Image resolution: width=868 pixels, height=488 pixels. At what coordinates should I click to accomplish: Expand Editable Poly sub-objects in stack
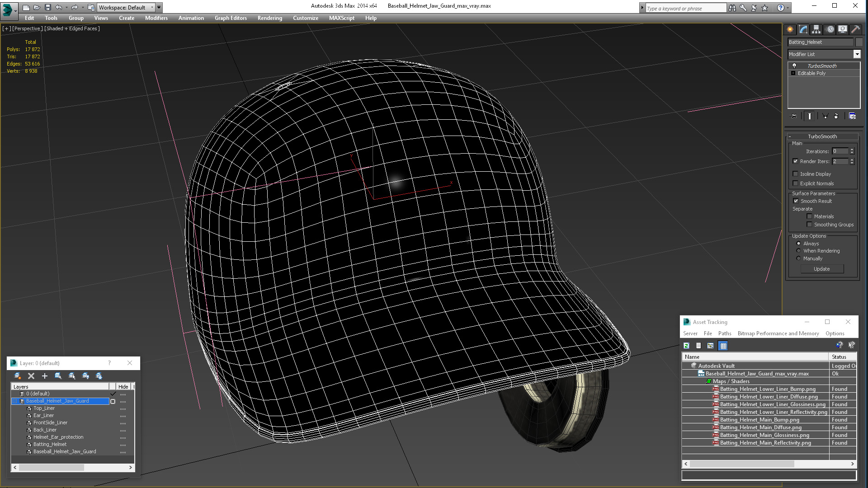pyautogui.click(x=793, y=73)
